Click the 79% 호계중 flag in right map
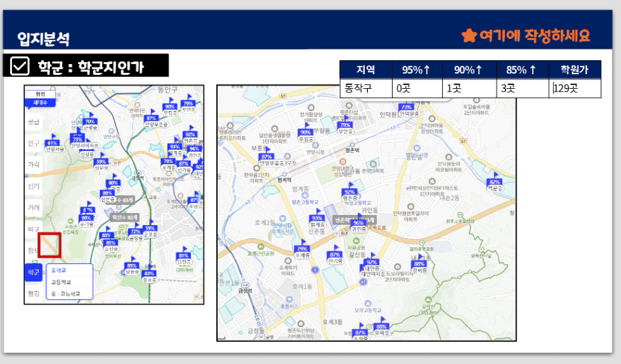 (302, 250)
